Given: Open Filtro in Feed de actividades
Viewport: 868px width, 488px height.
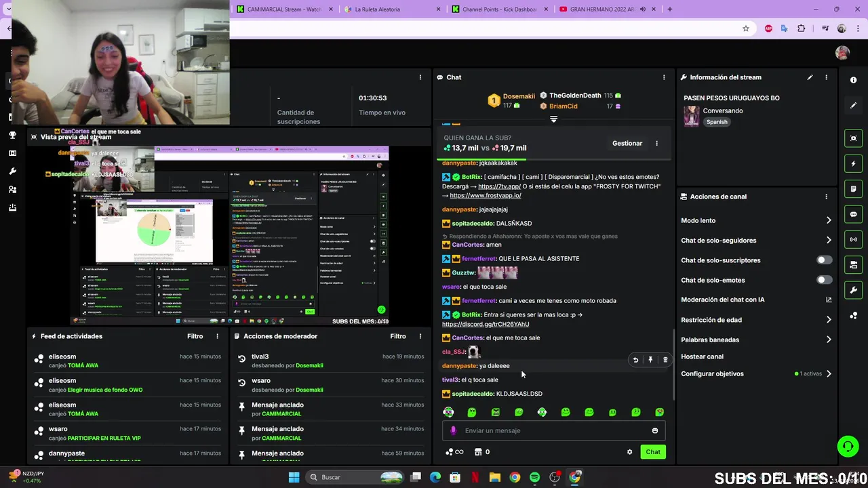Looking at the screenshot, I should tap(195, 336).
